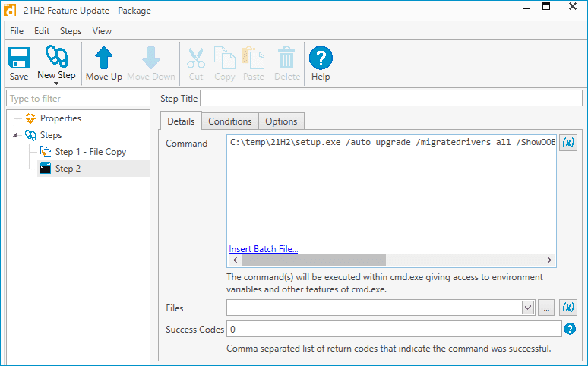Viewport: 588px width, 366px height.
Task: Open the File menu
Action: point(17,31)
